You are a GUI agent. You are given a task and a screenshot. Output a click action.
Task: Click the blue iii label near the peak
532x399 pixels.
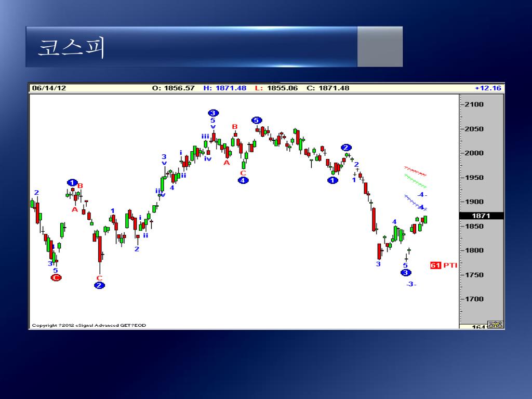[x=205, y=137]
